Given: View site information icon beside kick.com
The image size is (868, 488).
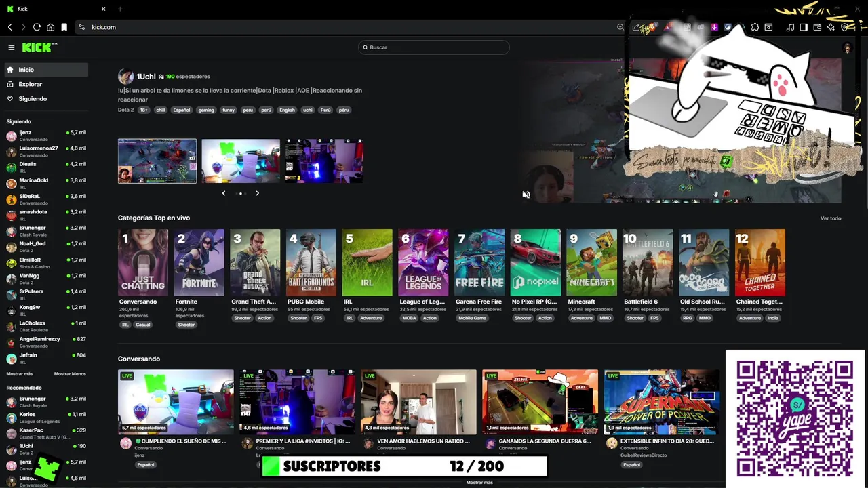Looking at the screenshot, I should click(x=81, y=27).
